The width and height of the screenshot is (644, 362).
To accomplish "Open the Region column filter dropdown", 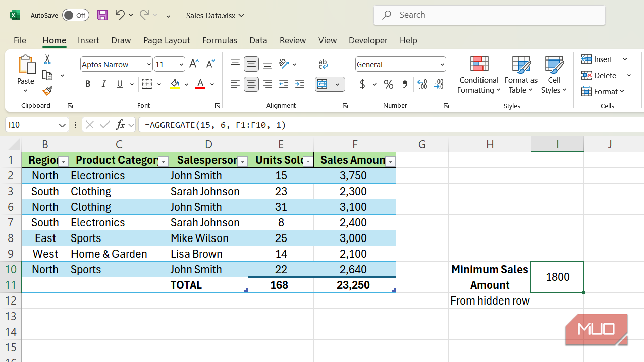I will pyautogui.click(x=63, y=162).
